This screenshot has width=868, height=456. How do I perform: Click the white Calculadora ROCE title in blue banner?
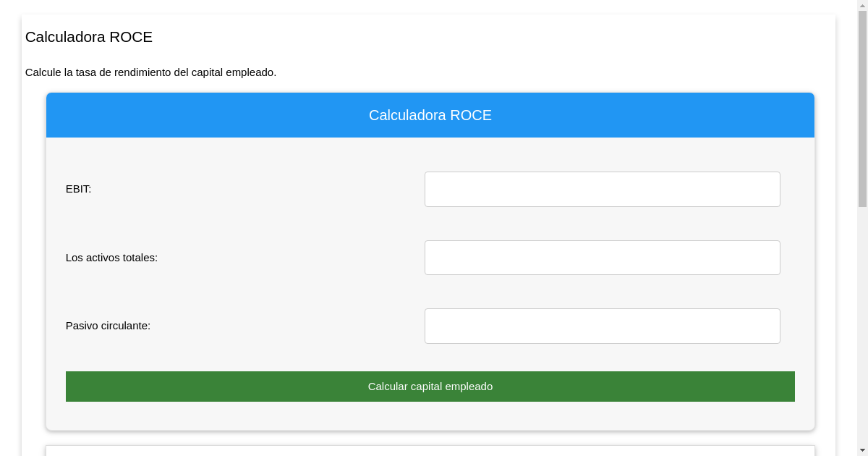(430, 115)
